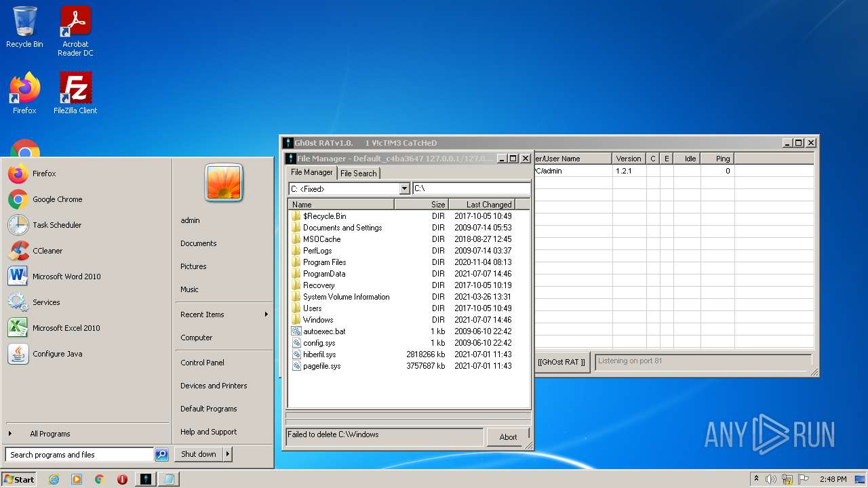868x488 pixels.
Task: Switch to the File Search tab
Action: tap(358, 174)
